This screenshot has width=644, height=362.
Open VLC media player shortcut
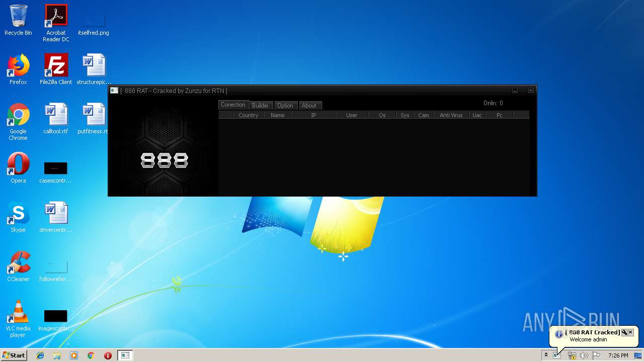pyautogui.click(x=18, y=319)
